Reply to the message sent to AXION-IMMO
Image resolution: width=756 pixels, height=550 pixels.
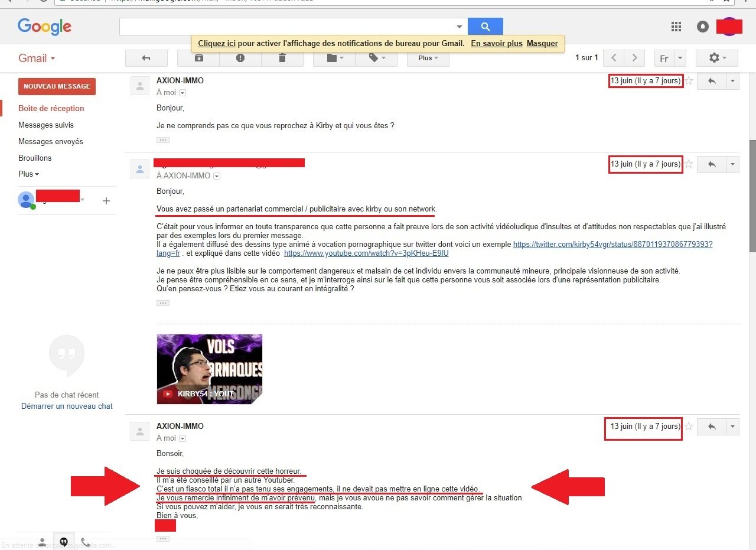click(712, 164)
